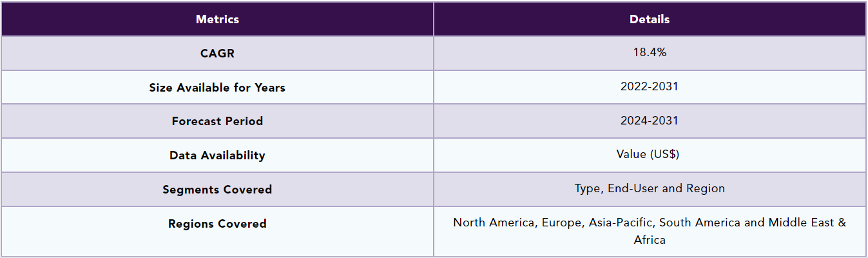868x258 pixels.
Task: Select the Data Availability label
Action: (x=217, y=155)
